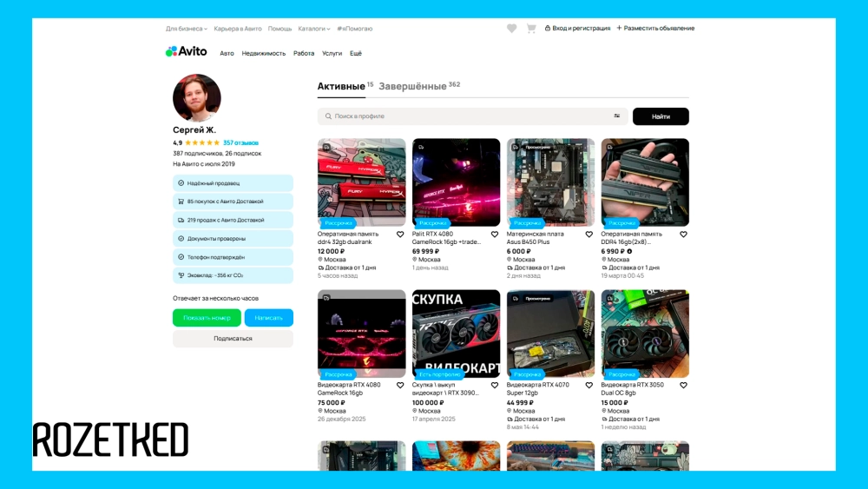The height and width of the screenshot is (489, 868).
Task: Open the red-lit RTX 4080 GameRock 16gb photo
Action: 361,334
